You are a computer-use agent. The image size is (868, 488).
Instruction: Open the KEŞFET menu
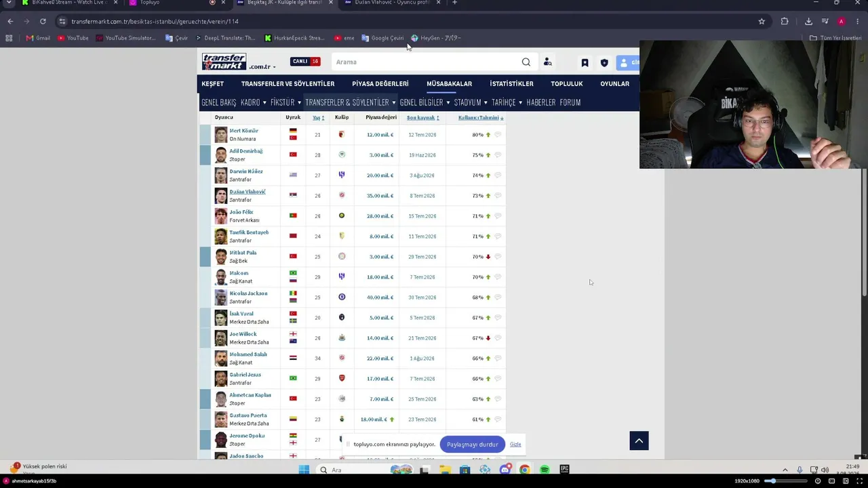coord(212,84)
